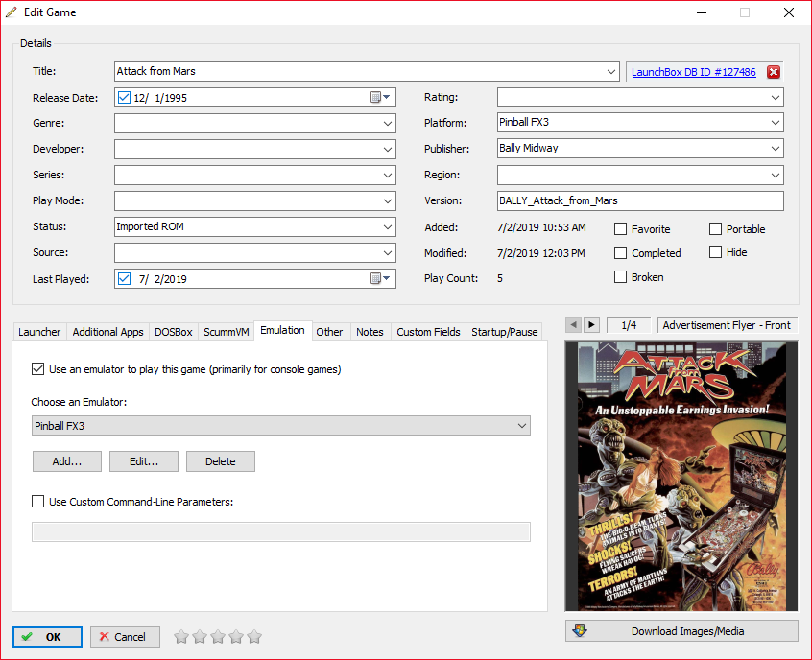Screen dimensions: 812x660
Task: Switch to the Other tab
Action: [x=329, y=332]
